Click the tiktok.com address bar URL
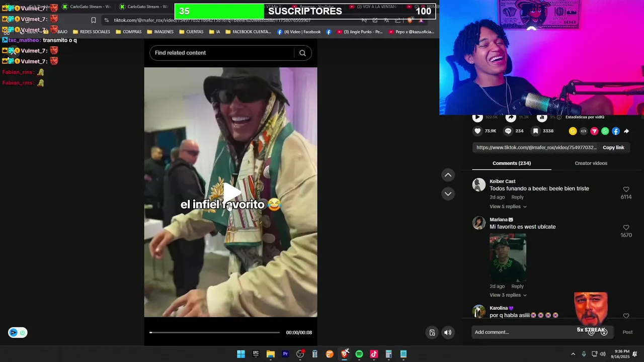The width and height of the screenshot is (644, 362). (x=212, y=20)
